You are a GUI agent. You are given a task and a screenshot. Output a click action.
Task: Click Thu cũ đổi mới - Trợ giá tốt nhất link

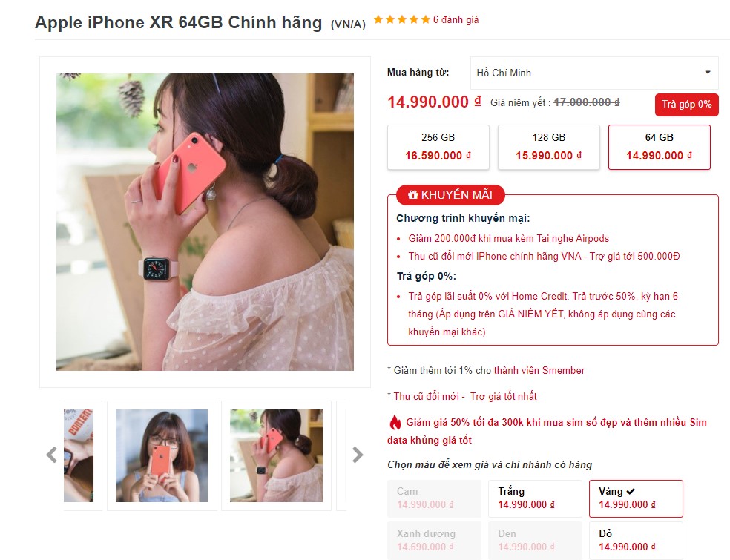tap(465, 397)
